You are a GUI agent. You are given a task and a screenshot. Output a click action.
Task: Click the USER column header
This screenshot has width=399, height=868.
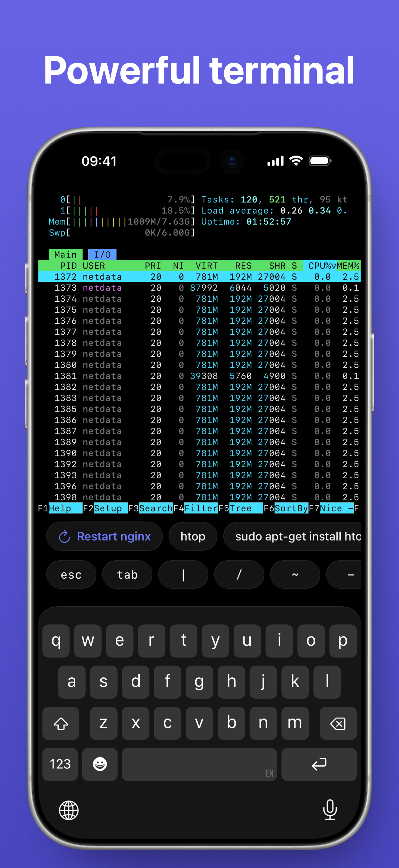tap(94, 265)
